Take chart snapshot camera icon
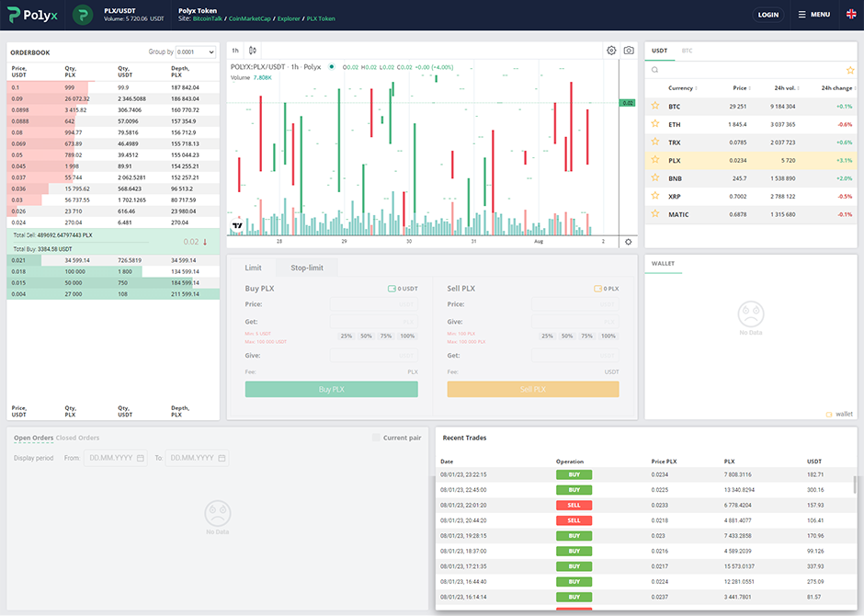Screen dimensions: 864x616 coord(629,51)
